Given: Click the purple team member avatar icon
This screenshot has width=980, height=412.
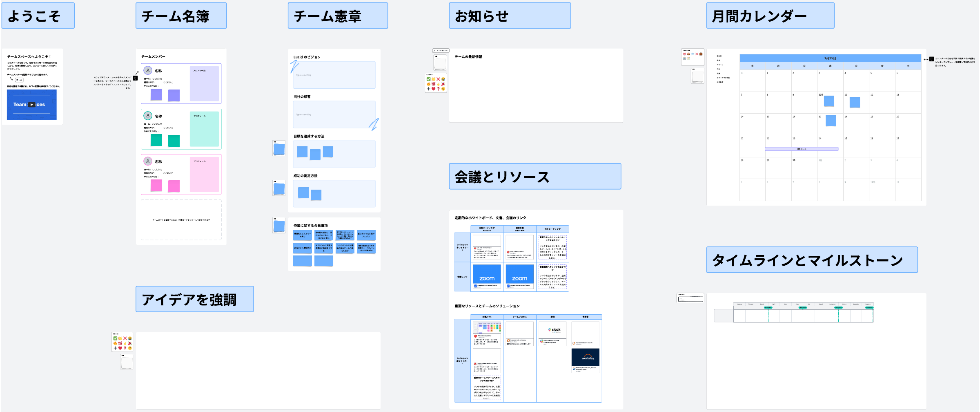Looking at the screenshot, I should pos(148,70).
